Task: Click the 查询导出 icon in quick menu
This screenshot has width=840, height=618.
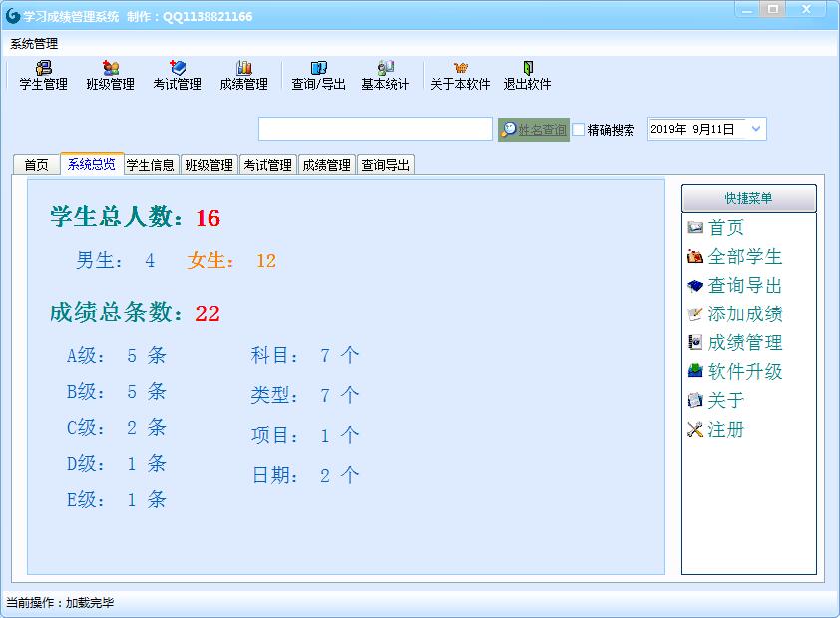Action: coord(695,286)
